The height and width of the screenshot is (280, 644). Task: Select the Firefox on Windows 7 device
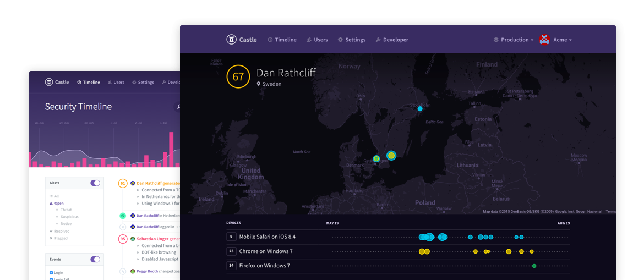coord(265,266)
